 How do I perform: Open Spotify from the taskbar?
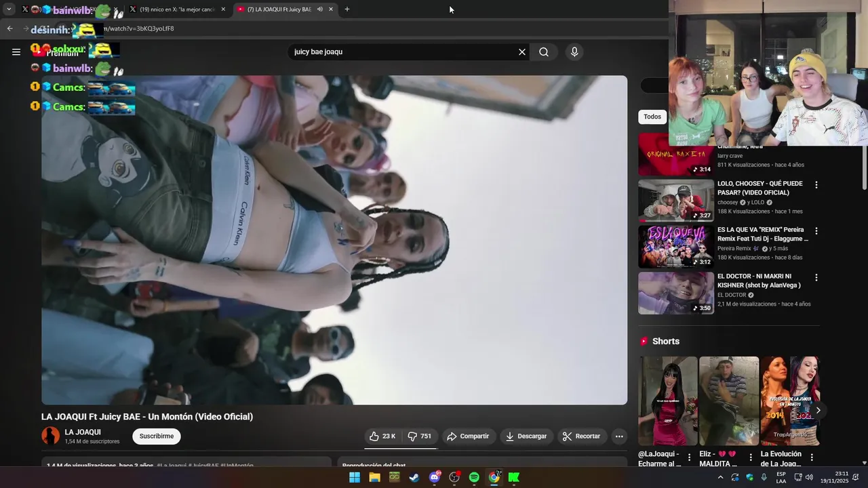tap(474, 477)
